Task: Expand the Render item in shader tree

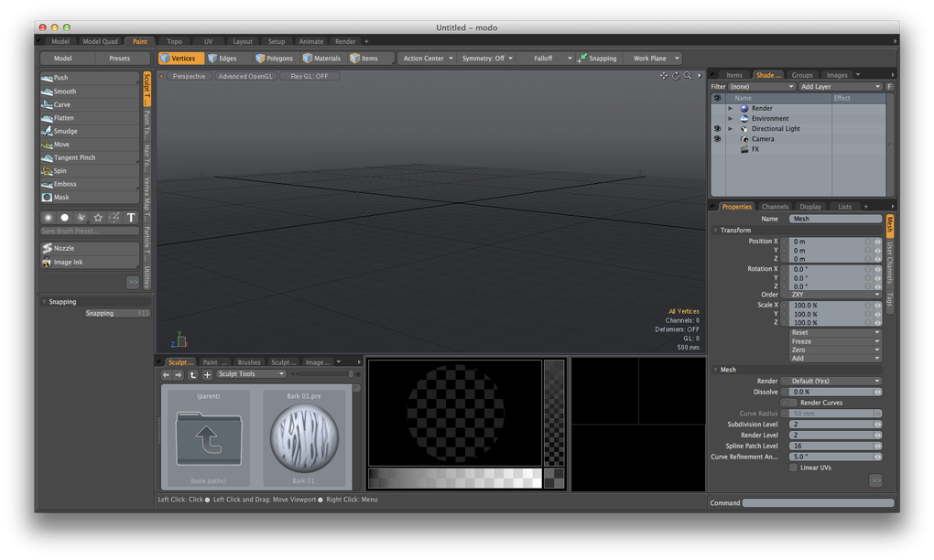Action: click(x=730, y=109)
